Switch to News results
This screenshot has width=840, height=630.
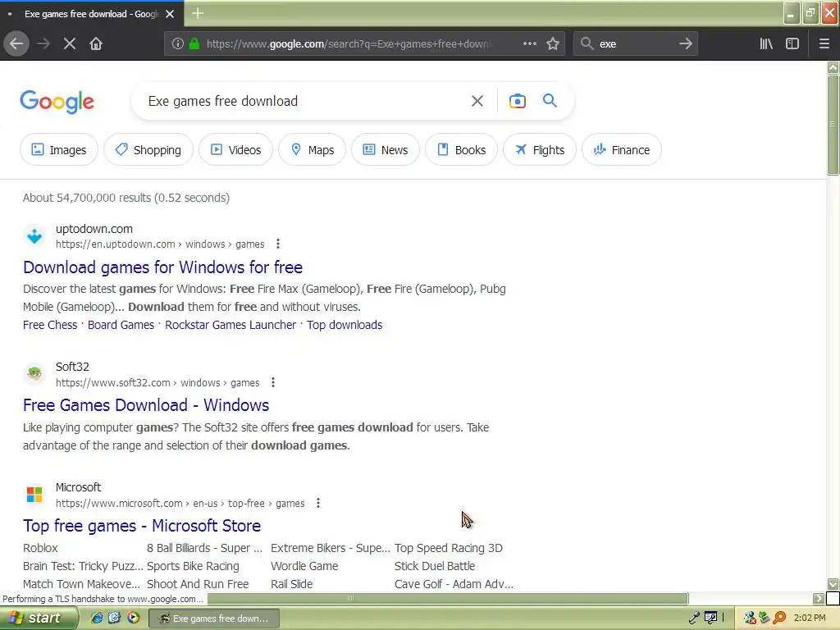pos(386,150)
